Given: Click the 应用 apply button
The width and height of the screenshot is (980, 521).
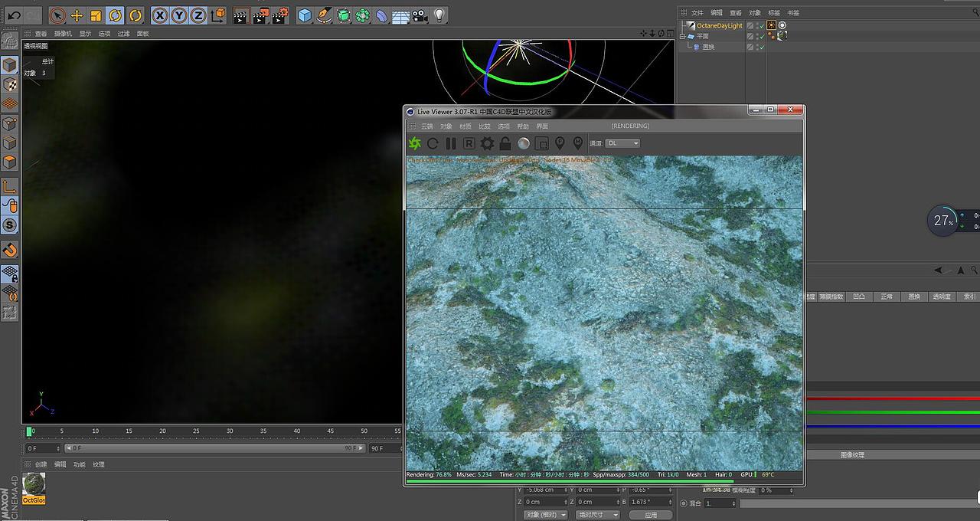Looking at the screenshot, I should (651, 515).
